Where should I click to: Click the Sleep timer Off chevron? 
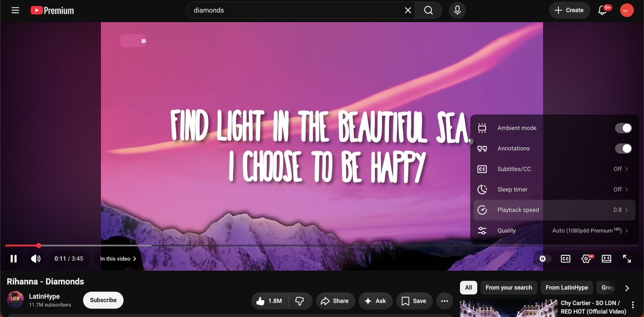pyautogui.click(x=627, y=189)
